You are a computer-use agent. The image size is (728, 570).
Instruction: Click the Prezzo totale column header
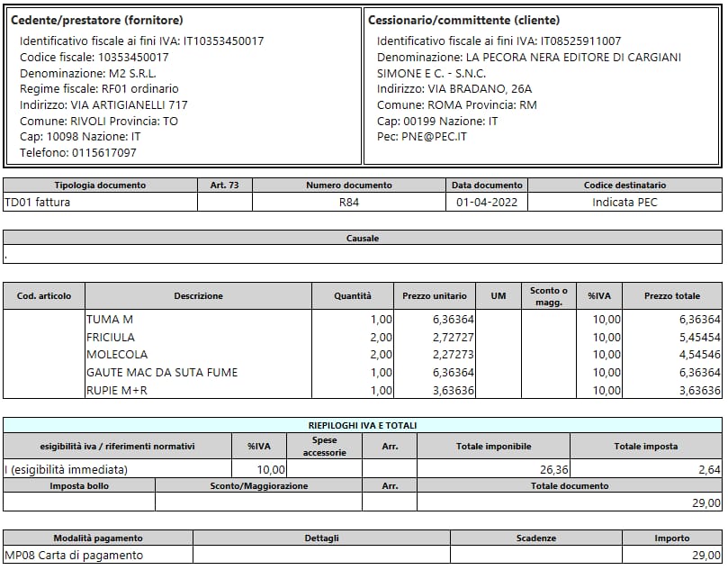click(x=671, y=296)
